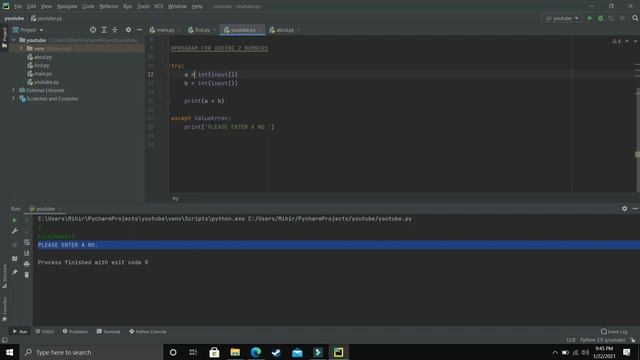This screenshot has width=640, height=360.
Task: Click the stop icon in Run panel
Action: pos(15,245)
